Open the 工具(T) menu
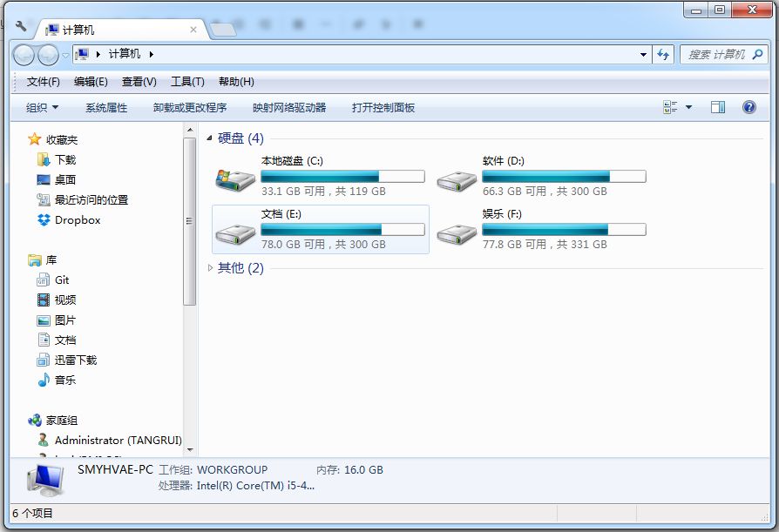The width and height of the screenshot is (779, 532). 187,81
